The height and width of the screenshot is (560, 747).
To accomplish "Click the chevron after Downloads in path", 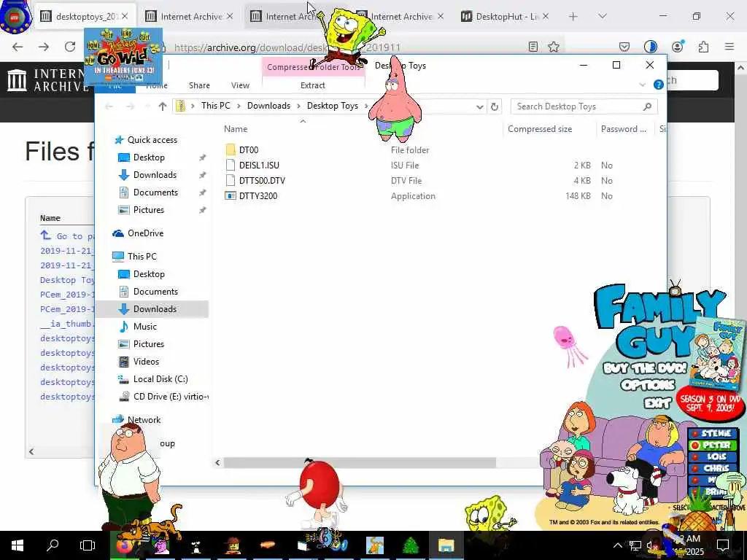I will (x=299, y=106).
